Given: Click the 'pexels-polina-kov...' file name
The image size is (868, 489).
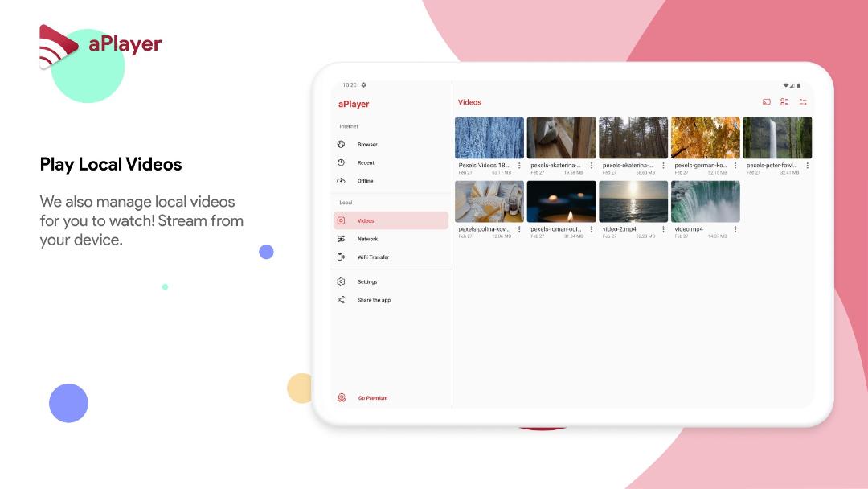Looking at the screenshot, I should (x=483, y=228).
